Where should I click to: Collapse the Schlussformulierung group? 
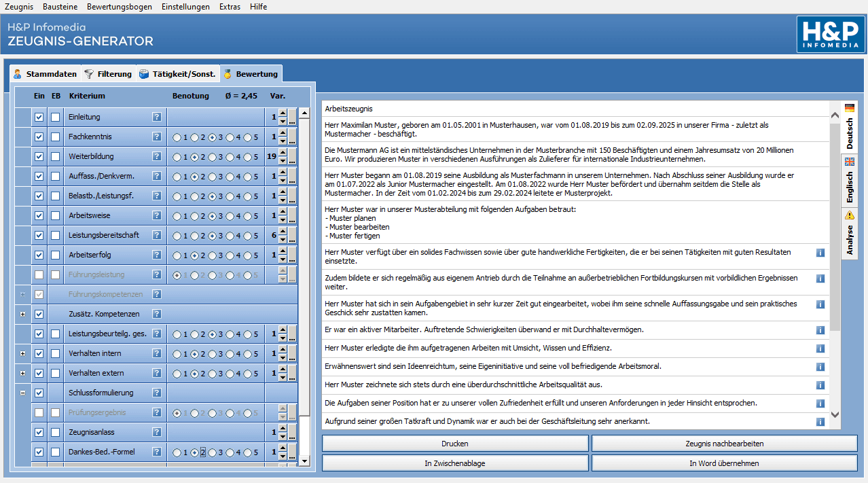pos(23,393)
